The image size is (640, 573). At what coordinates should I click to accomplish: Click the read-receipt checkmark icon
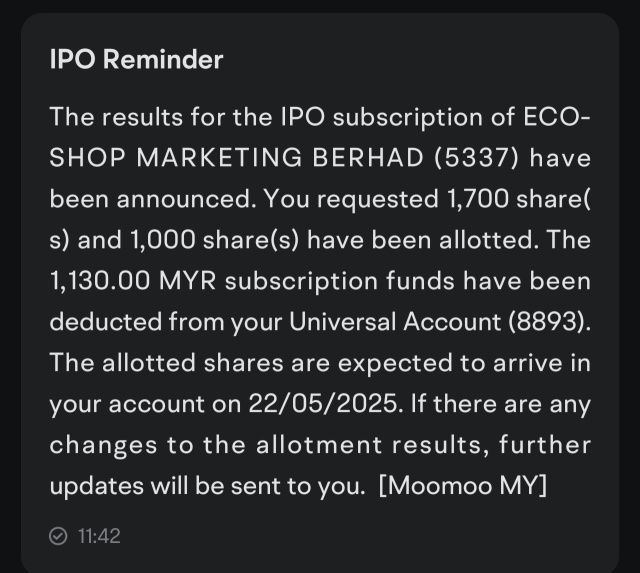point(58,536)
